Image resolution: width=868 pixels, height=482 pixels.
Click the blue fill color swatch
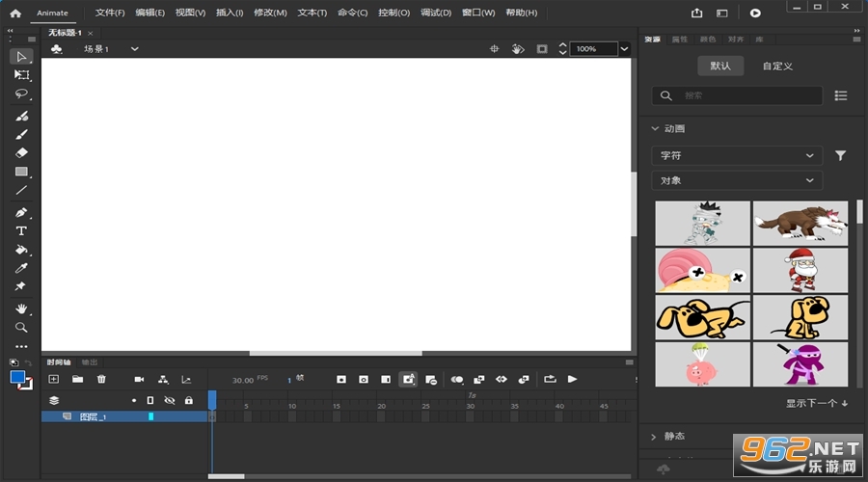click(x=17, y=378)
